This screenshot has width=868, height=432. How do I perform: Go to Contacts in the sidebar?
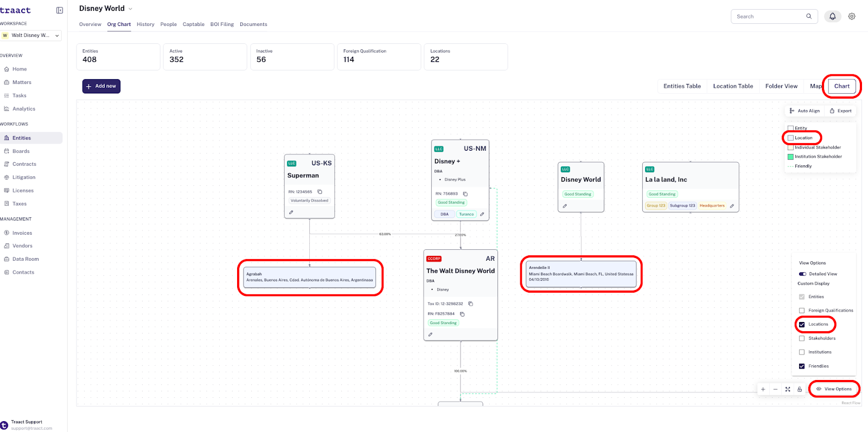click(23, 273)
